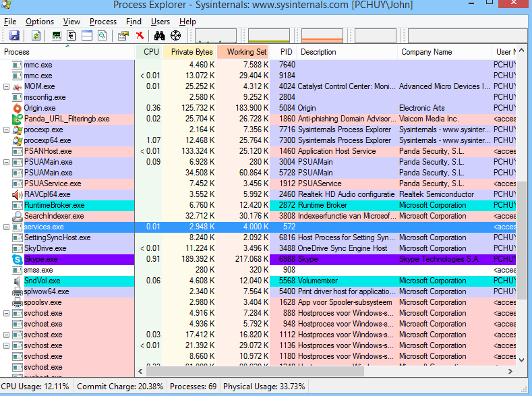Click the Origin.exe orange icon
This screenshot has width=532, height=396.
coord(18,108)
